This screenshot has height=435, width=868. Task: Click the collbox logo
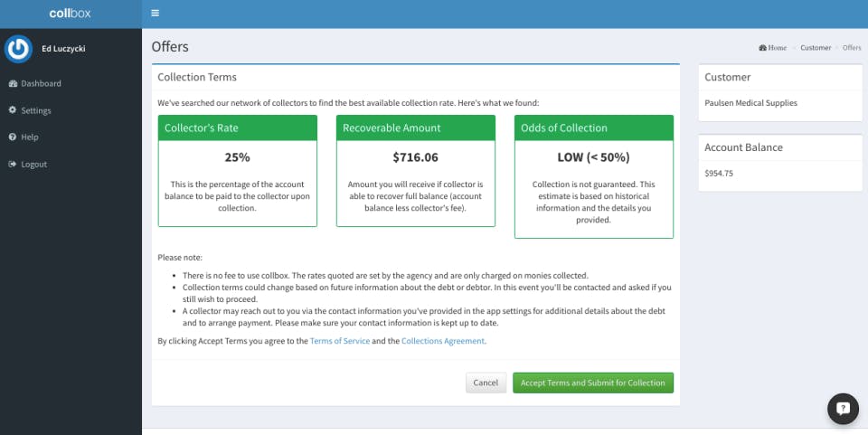point(70,14)
